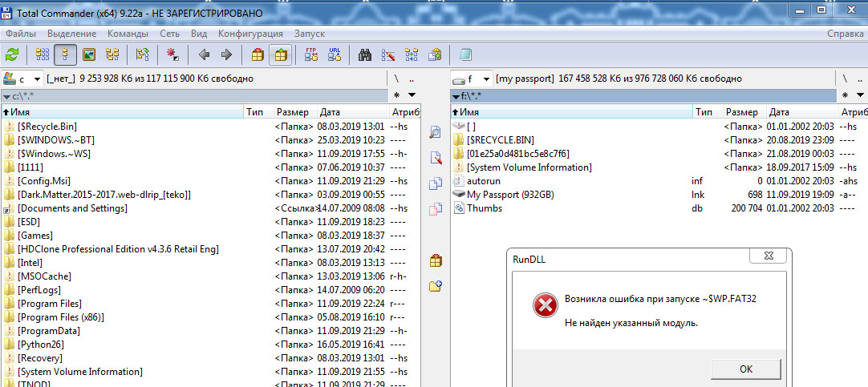Toggle Thumbnails view mode in toolbar
868x387 pixels.
(89, 55)
